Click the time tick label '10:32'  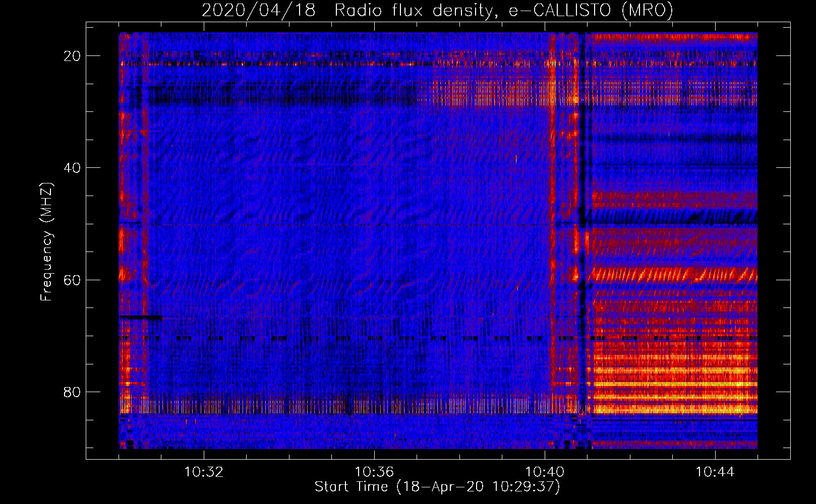click(204, 472)
